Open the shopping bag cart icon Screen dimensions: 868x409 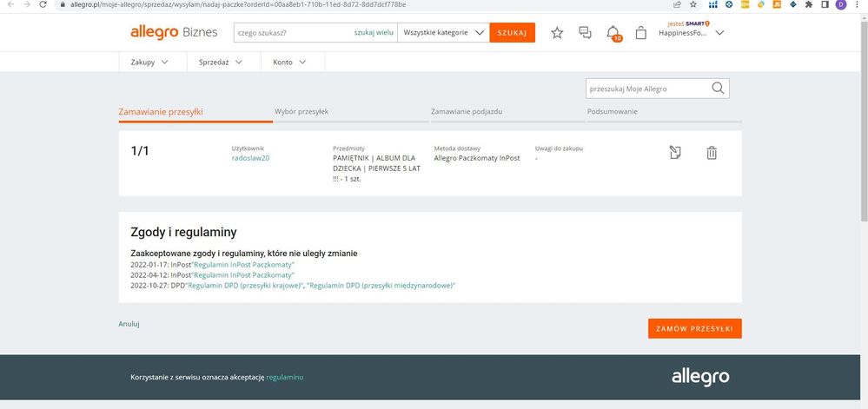pos(641,33)
